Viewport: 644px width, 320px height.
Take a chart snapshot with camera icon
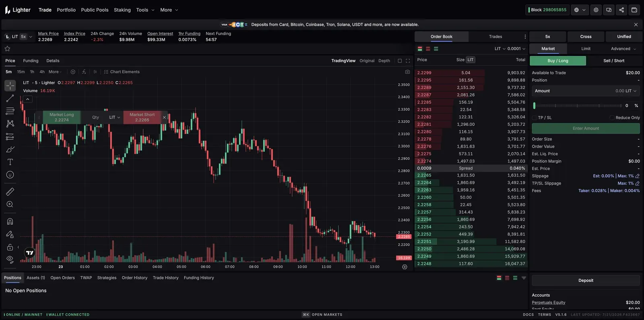(x=407, y=72)
